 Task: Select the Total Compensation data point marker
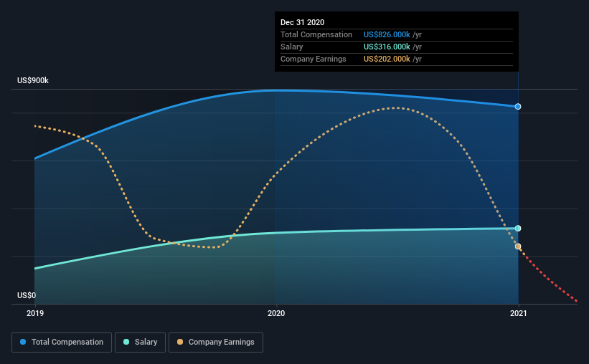(518, 107)
